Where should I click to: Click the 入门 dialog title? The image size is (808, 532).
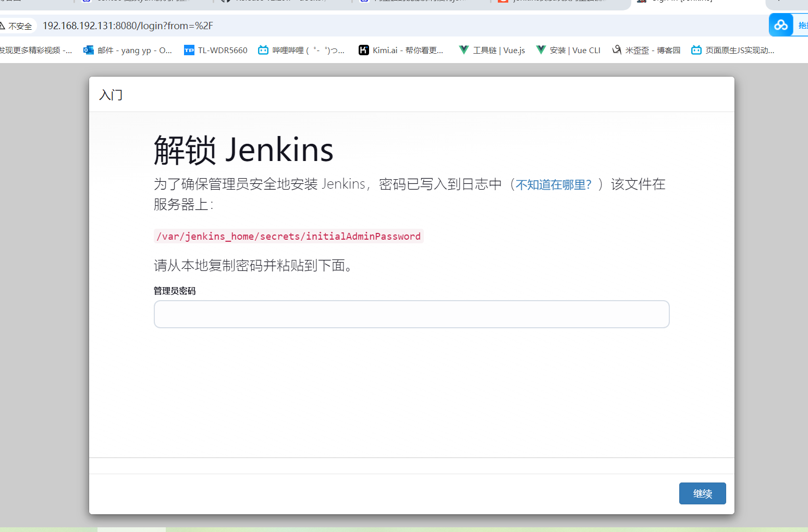111,95
